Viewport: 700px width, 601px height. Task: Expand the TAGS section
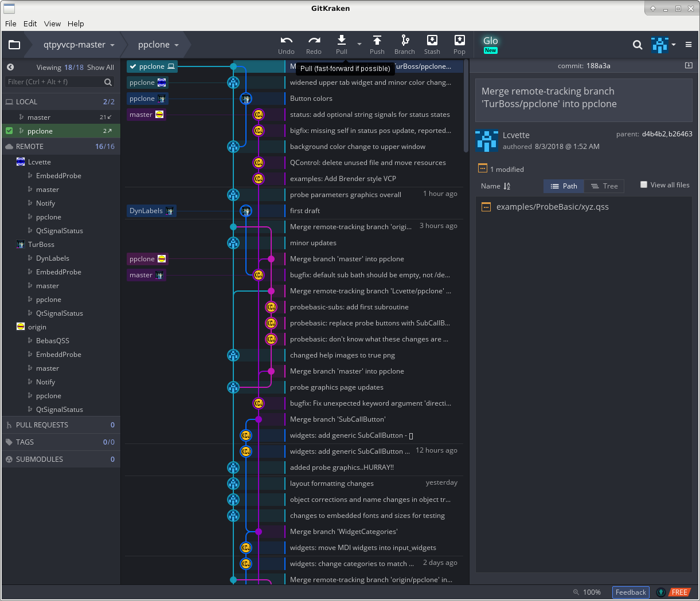(x=61, y=442)
